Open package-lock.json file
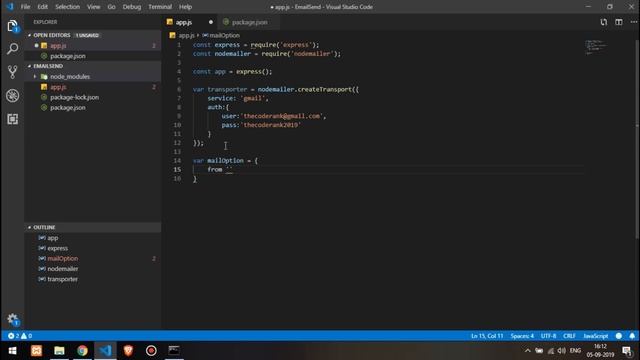Viewport: 640px width, 360px height. pyautogui.click(x=74, y=97)
